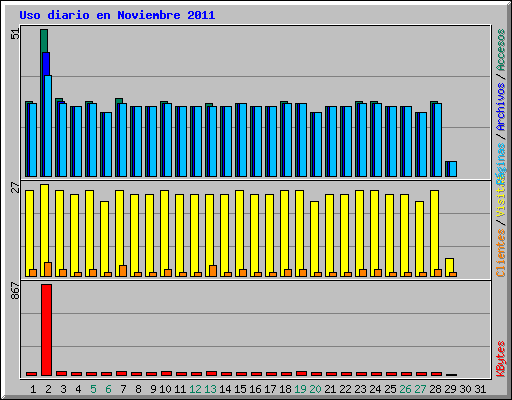Click day label "29" on the x-axis
512x400 pixels.
(450, 389)
